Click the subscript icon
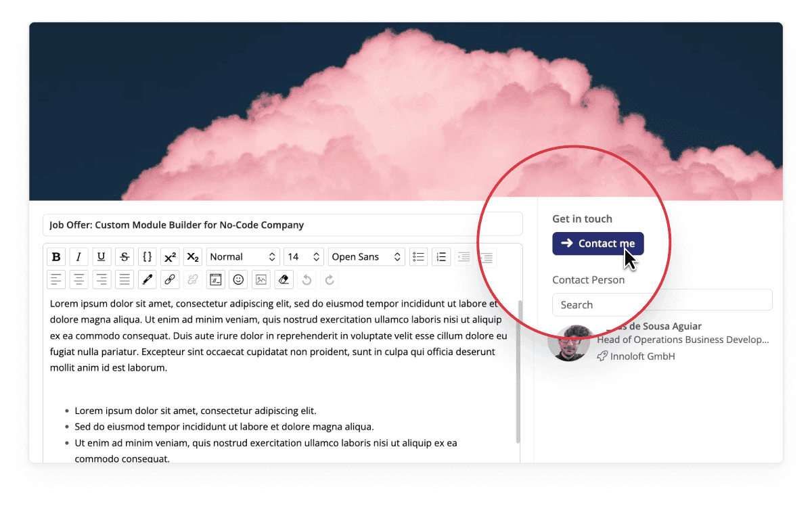This screenshot has height=531, width=812. tap(193, 257)
